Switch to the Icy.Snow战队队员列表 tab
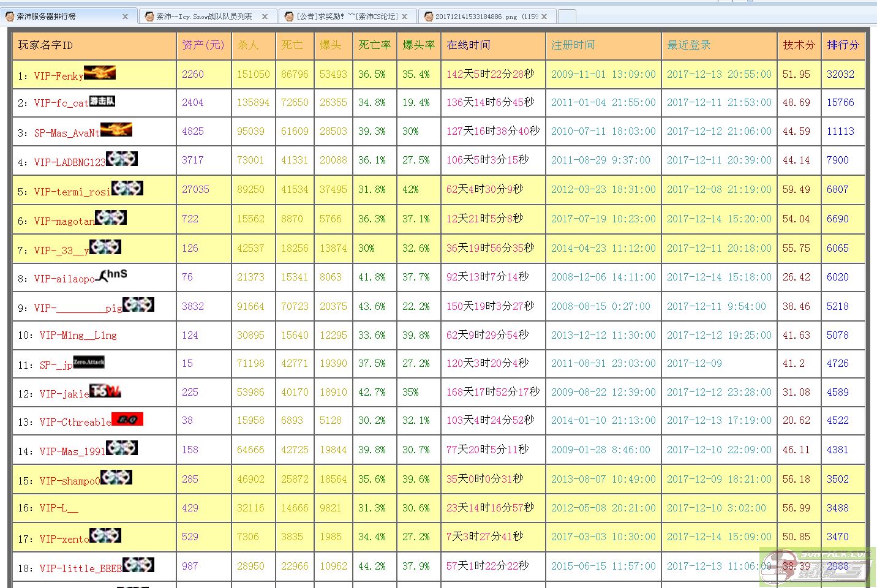The height and width of the screenshot is (588, 877). 203,17
